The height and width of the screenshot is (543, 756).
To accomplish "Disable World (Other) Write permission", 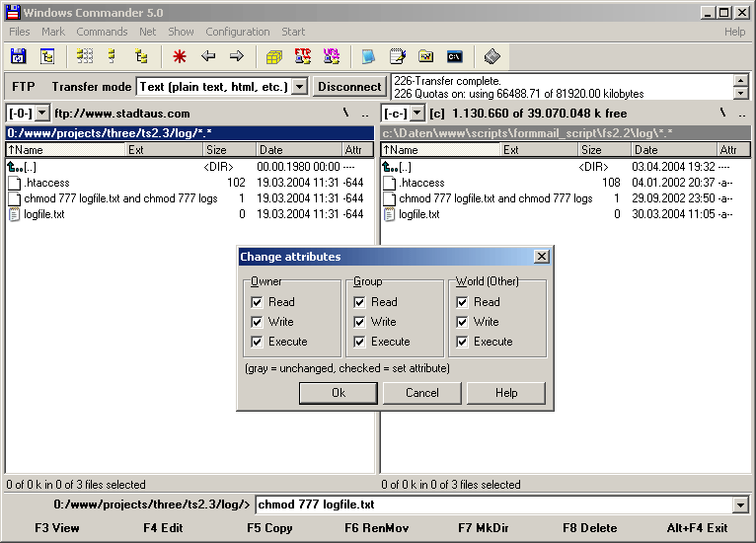I will [462, 322].
